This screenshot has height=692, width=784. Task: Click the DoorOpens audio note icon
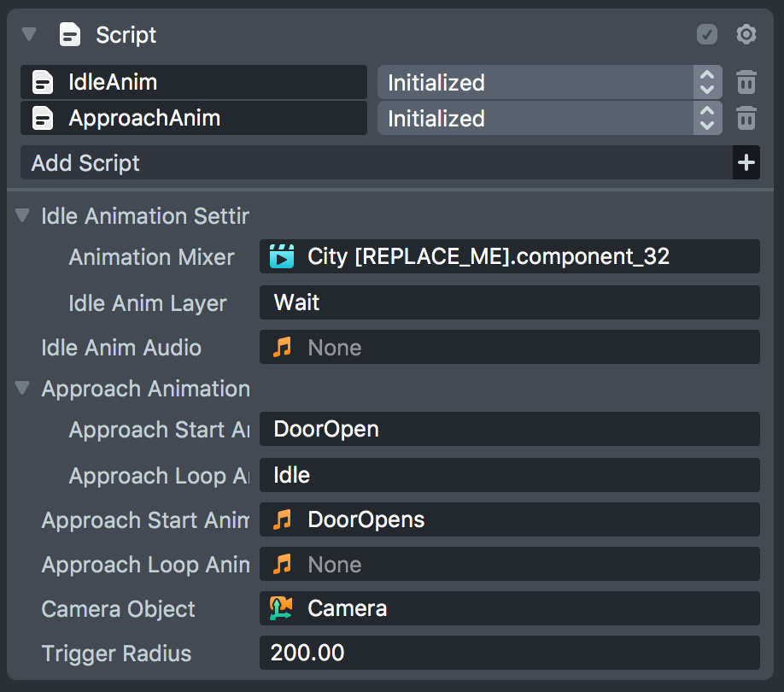pyautogui.click(x=282, y=519)
